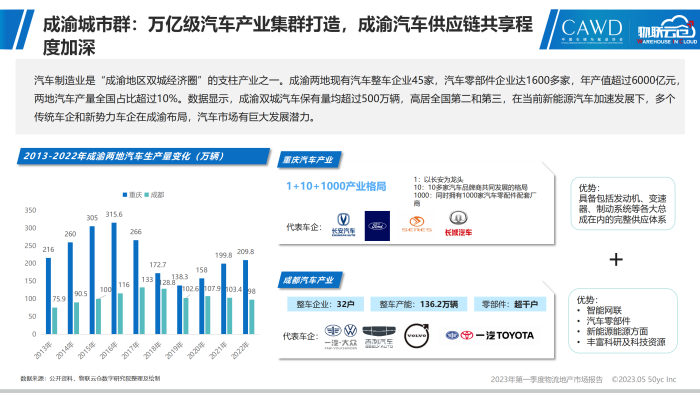
Task: Click the 重庆 legend color swatch
Action: 125,195
